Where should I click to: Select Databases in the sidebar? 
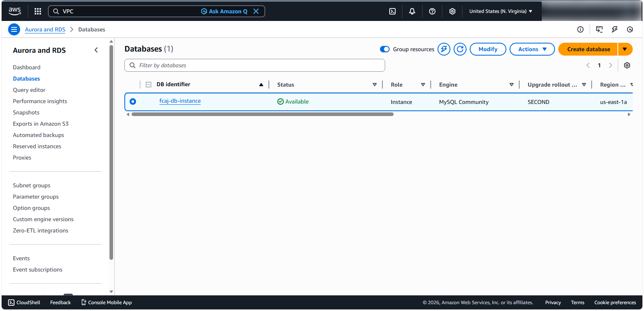[27, 79]
